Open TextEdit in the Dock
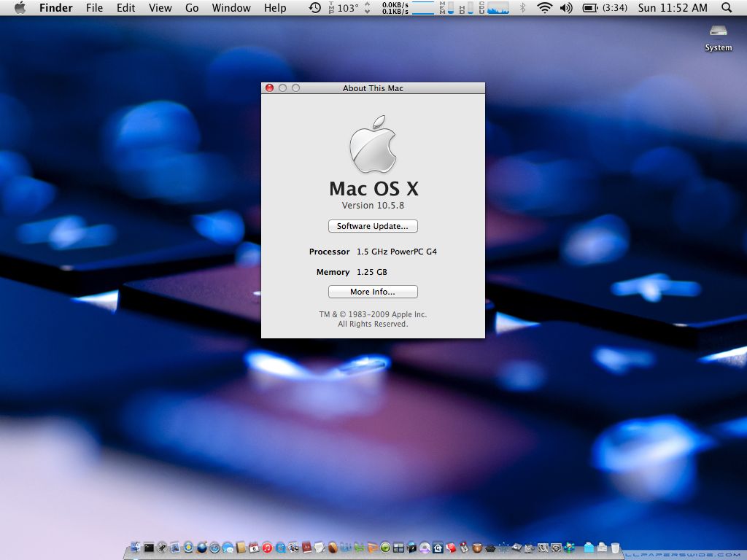747x560 pixels. click(320, 548)
